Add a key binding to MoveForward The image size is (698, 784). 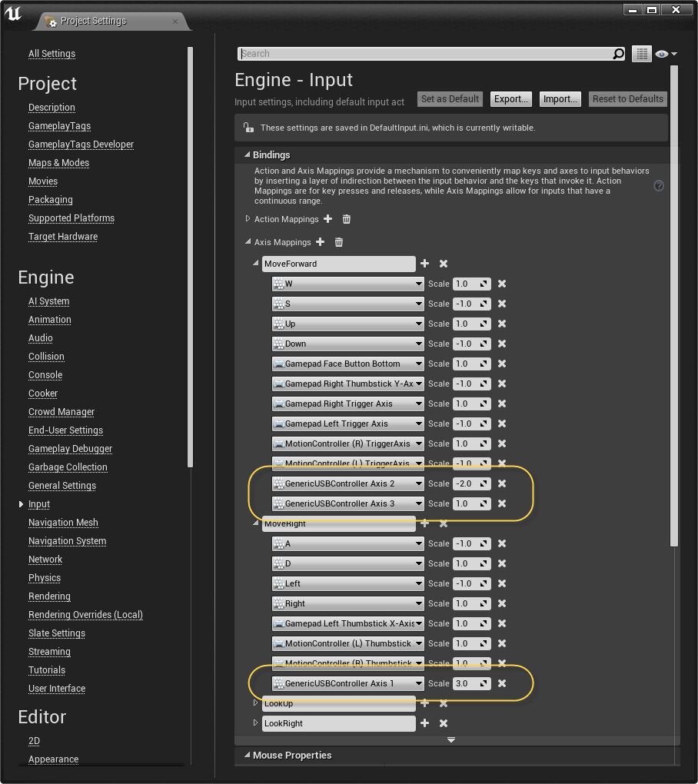pos(424,264)
